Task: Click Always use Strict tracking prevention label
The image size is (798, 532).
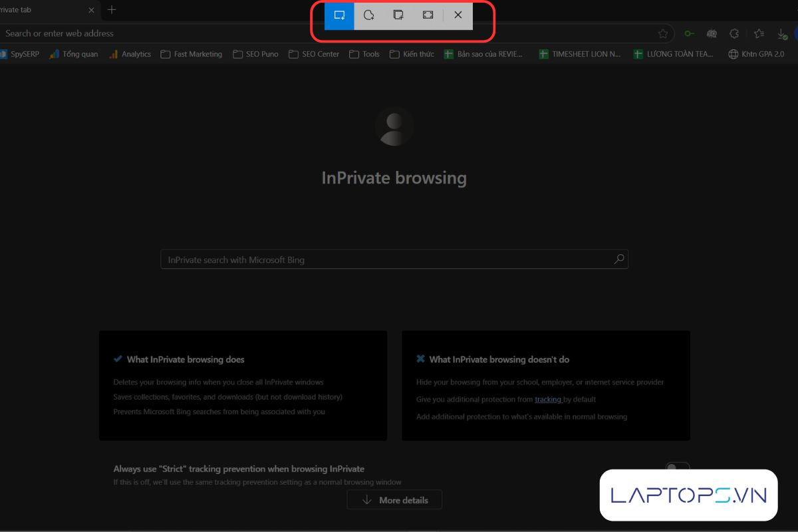Action: [239, 469]
